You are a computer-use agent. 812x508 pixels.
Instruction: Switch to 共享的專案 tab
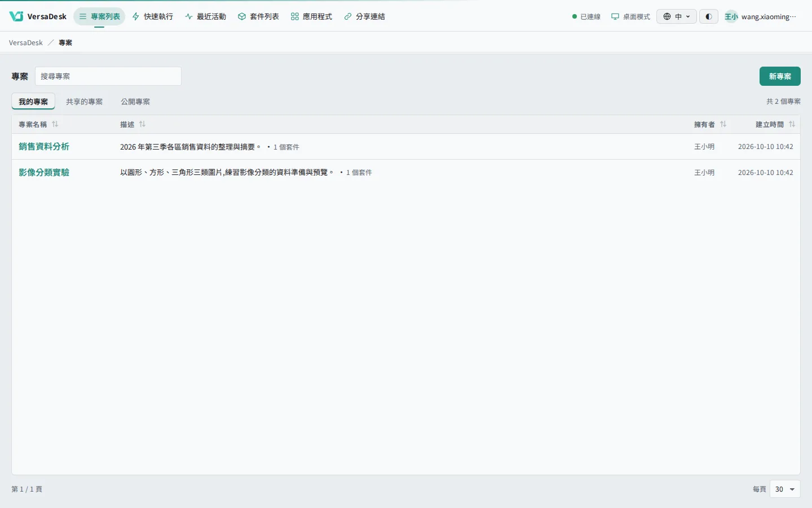[x=84, y=102]
